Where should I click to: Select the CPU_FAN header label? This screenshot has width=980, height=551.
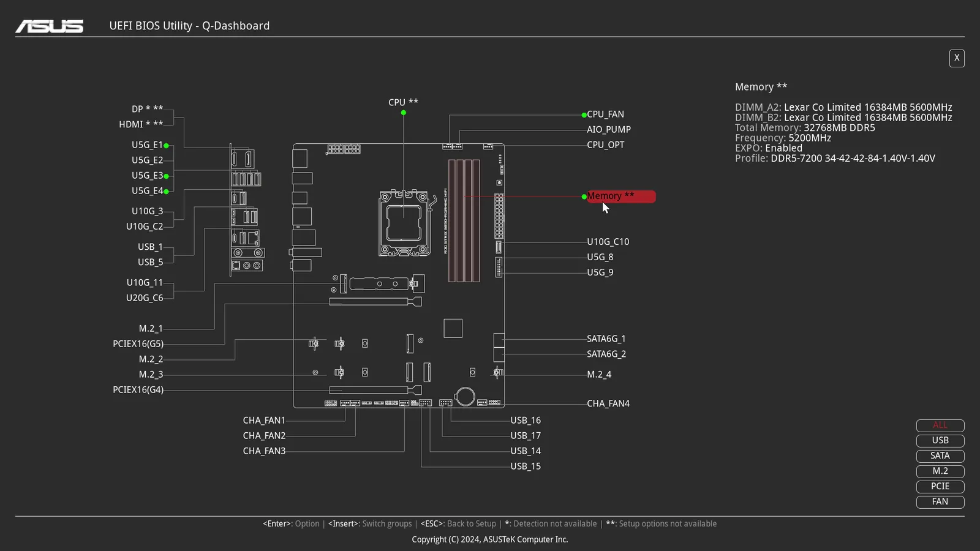(606, 114)
